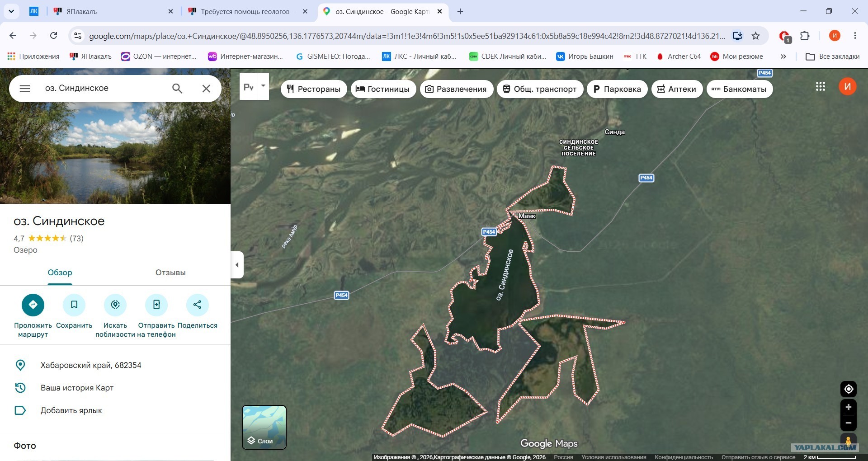Click the address bar URL

[x=407, y=36]
